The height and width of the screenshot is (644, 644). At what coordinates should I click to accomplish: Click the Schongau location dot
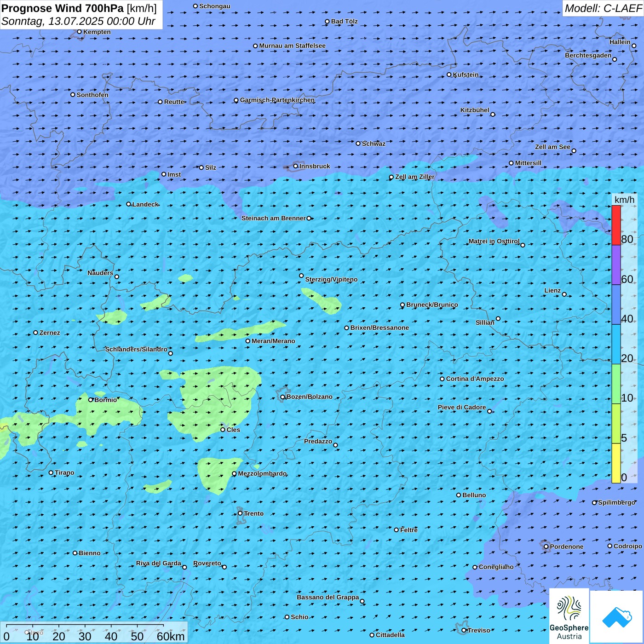coord(195,6)
